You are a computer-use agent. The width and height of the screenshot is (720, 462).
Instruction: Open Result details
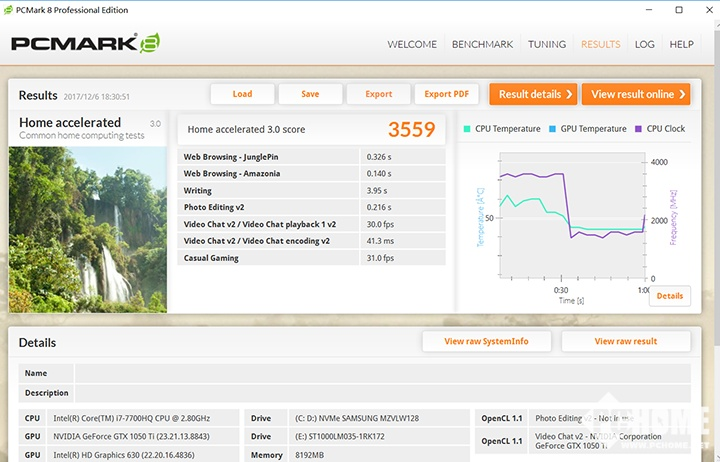(x=533, y=94)
